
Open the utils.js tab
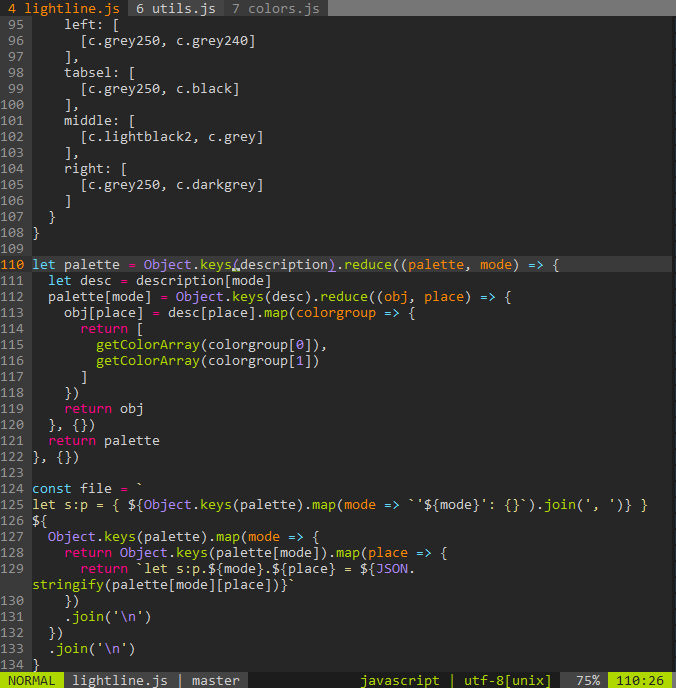pos(176,8)
